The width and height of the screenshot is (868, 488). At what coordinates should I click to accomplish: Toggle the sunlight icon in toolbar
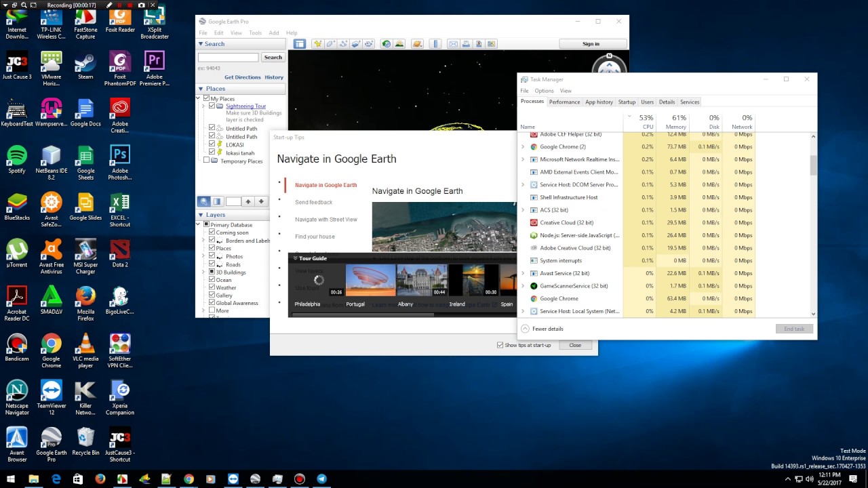(x=399, y=44)
